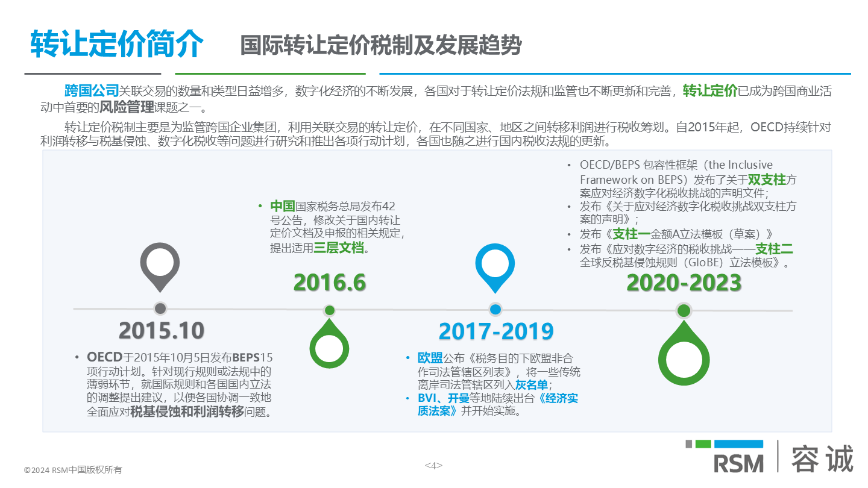Click the green text 支柱二
Image resolution: width=868 pixels, height=488 pixels.
pos(774,249)
